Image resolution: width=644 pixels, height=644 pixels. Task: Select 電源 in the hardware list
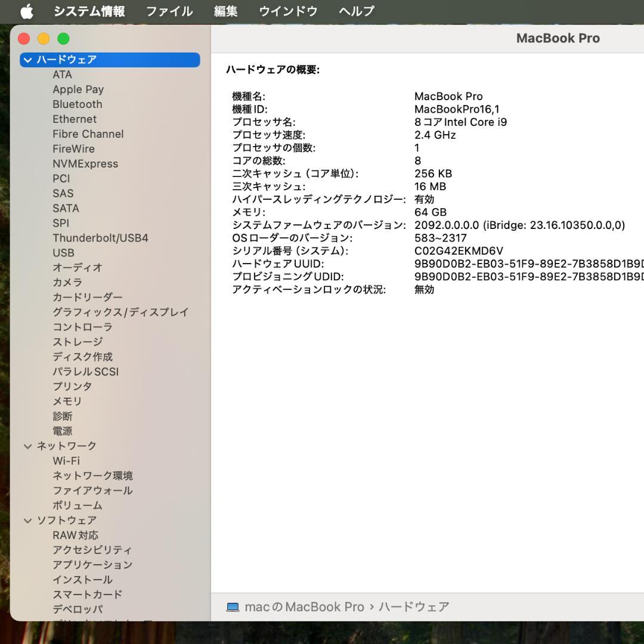(x=62, y=431)
